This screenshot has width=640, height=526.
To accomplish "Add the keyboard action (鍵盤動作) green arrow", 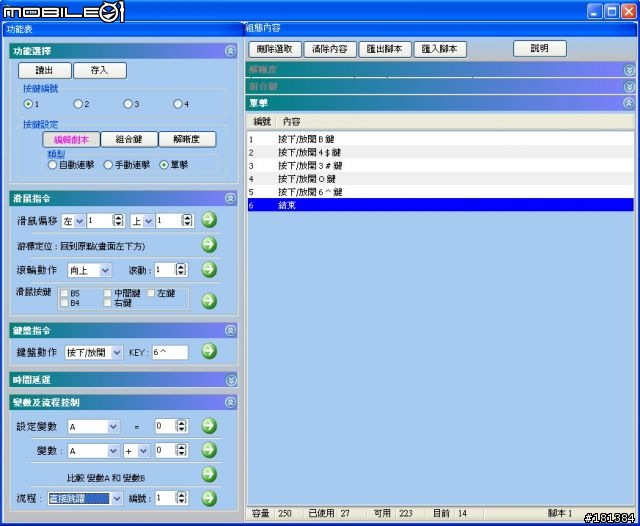I will click(209, 351).
